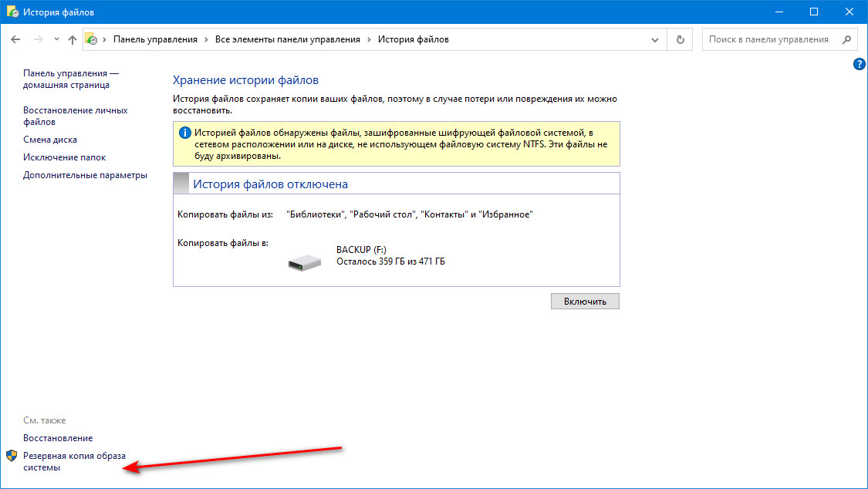Open the recent locations dropdown arrow
The width and height of the screenshot is (868, 489).
[56, 39]
